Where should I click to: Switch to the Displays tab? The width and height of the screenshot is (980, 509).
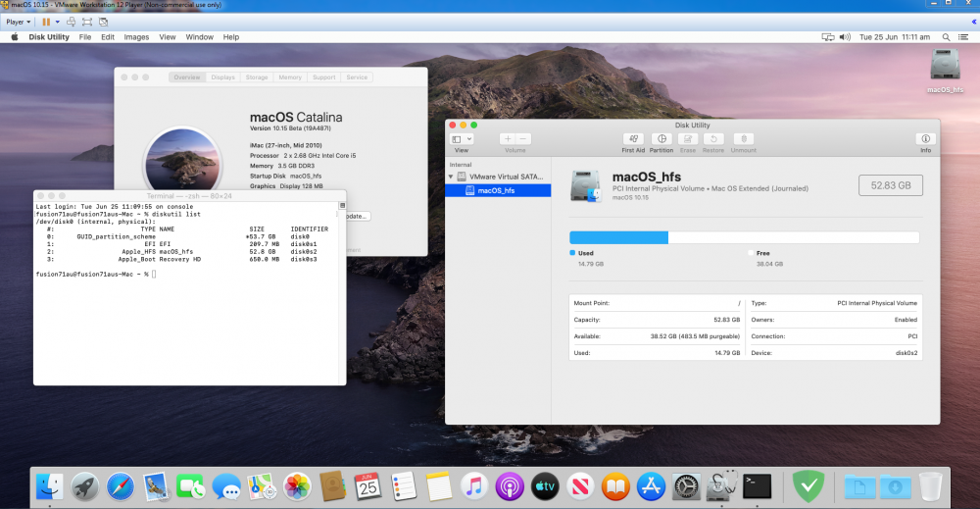[222, 77]
